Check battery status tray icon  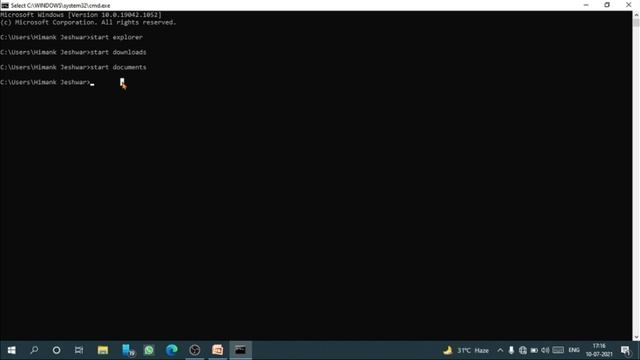click(x=534, y=350)
